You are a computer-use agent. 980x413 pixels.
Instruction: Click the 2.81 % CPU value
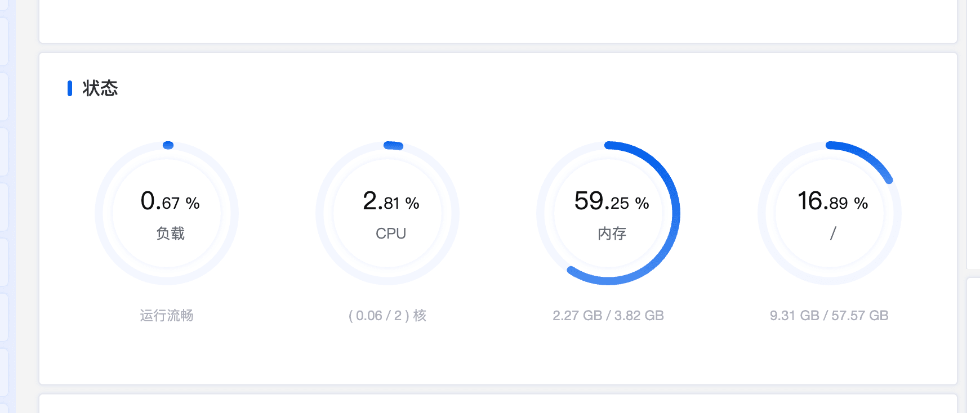391,201
